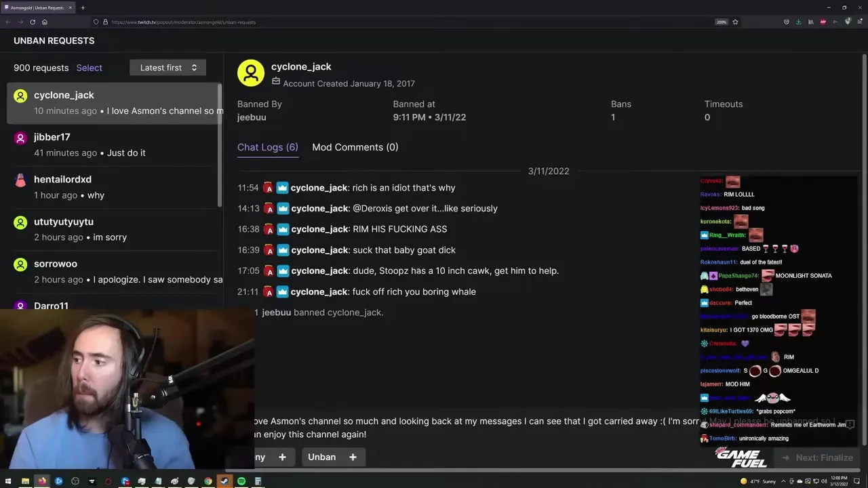868x488 pixels.
Task: Click the tracking protection shield icon
Action: (96, 22)
